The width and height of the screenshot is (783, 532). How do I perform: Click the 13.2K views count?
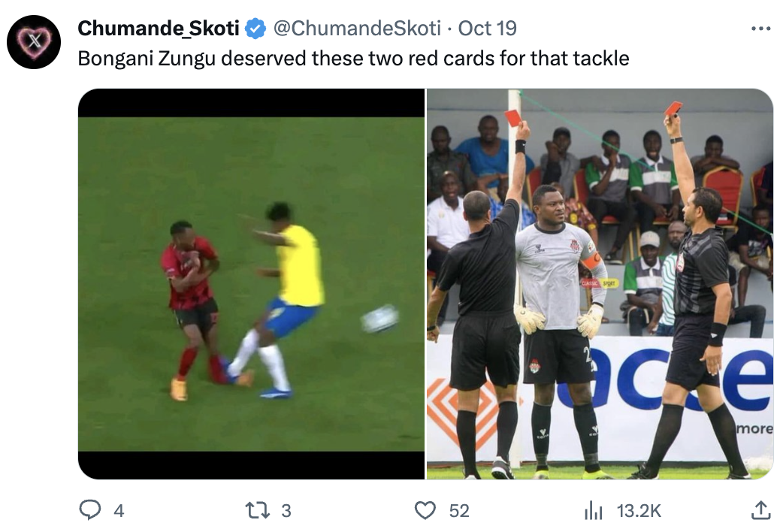coord(639,511)
